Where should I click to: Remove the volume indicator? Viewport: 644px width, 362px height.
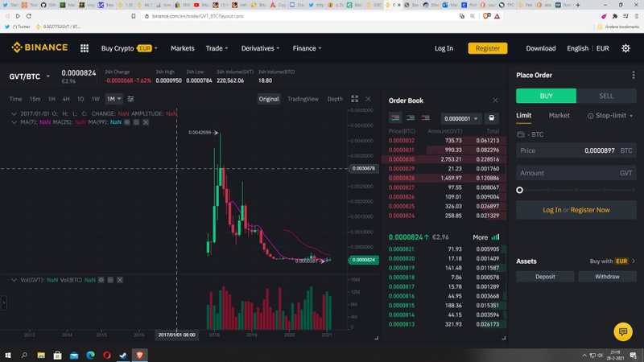click(120, 280)
